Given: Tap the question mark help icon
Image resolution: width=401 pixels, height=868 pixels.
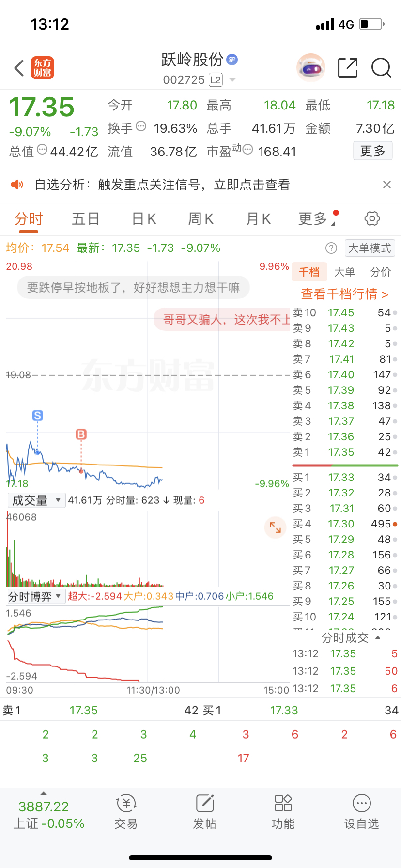Looking at the screenshot, I should pyautogui.click(x=331, y=248).
